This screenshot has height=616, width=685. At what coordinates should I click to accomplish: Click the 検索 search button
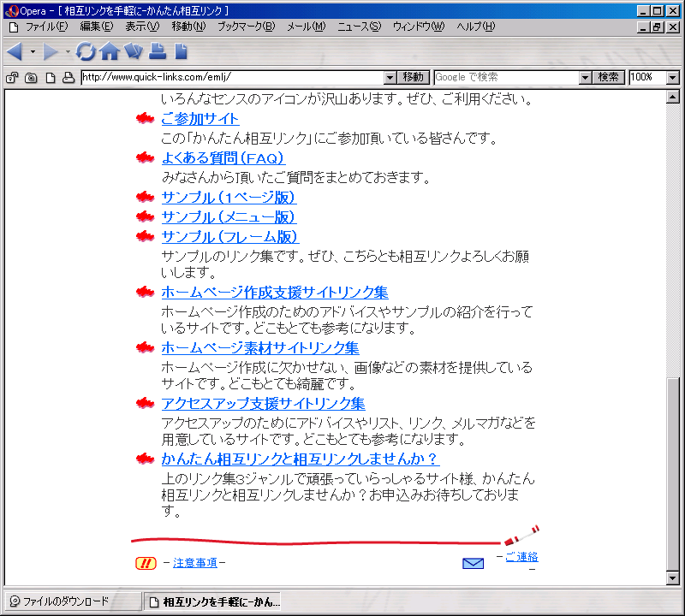point(608,78)
